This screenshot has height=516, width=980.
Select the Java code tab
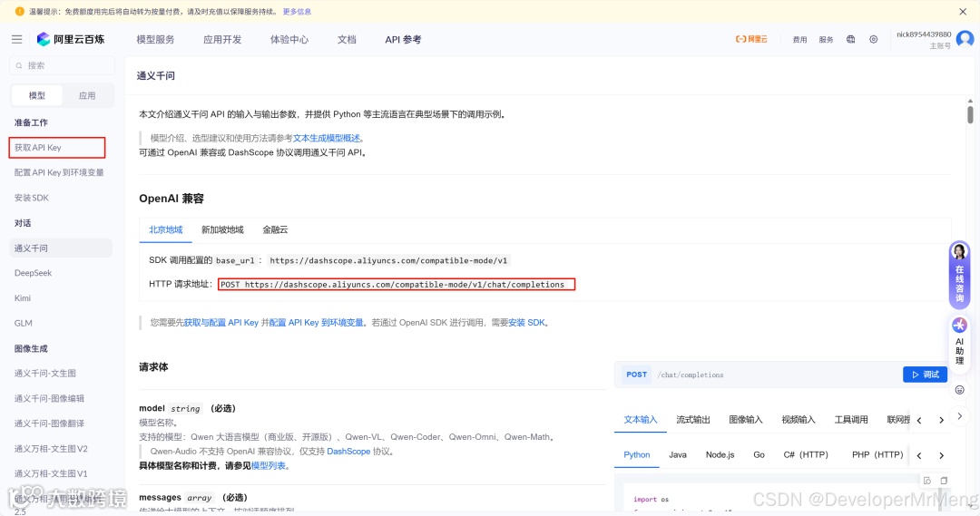(678, 454)
